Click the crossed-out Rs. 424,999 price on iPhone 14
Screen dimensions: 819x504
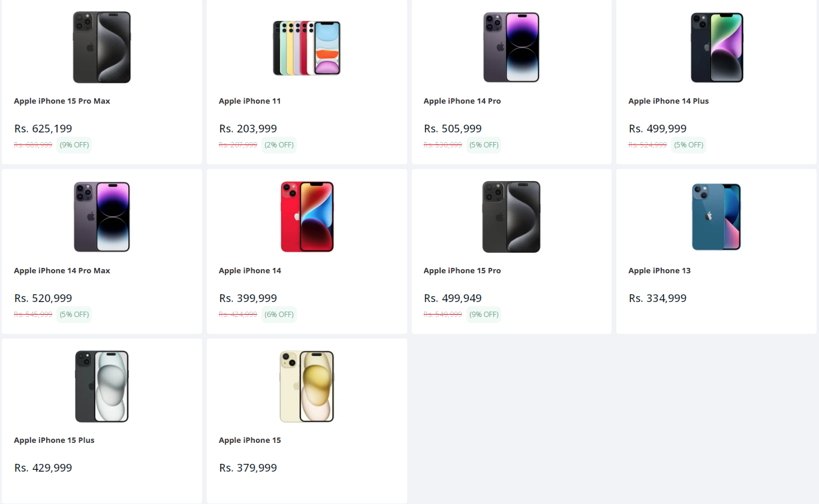(x=237, y=314)
